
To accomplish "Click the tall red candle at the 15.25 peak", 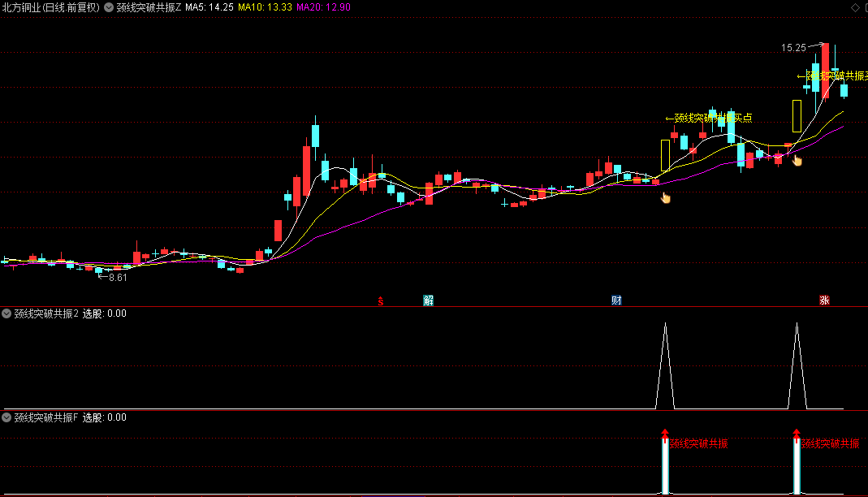I will coord(826,71).
